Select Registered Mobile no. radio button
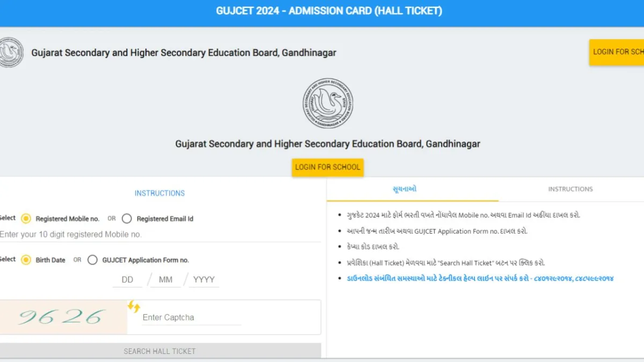This screenshot has height=362, width=644. 26,218
